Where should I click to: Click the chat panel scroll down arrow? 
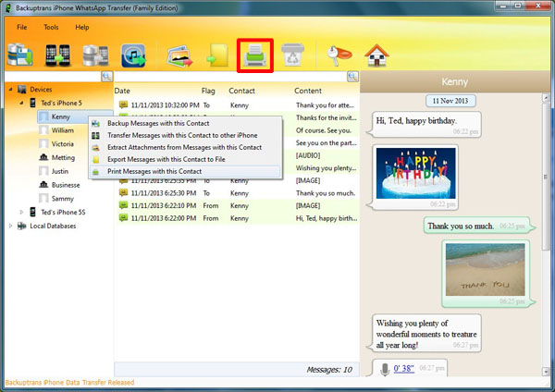546,372
